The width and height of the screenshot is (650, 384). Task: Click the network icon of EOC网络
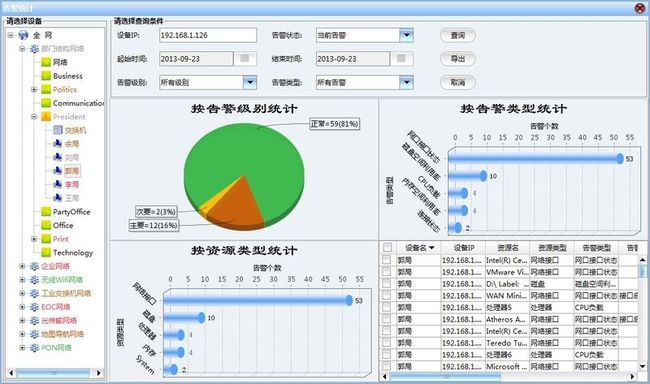(x=34, y=307)
